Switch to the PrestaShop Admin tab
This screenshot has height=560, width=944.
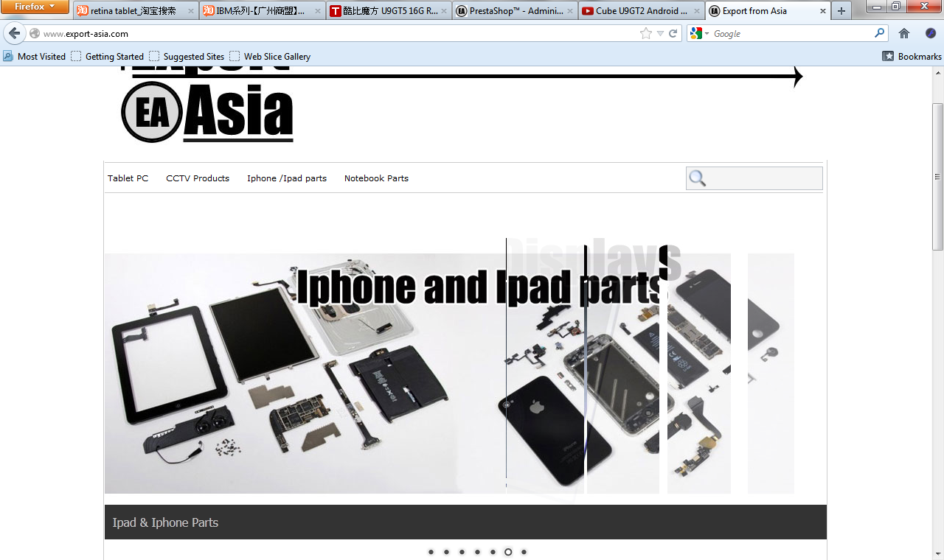[515, 11]
